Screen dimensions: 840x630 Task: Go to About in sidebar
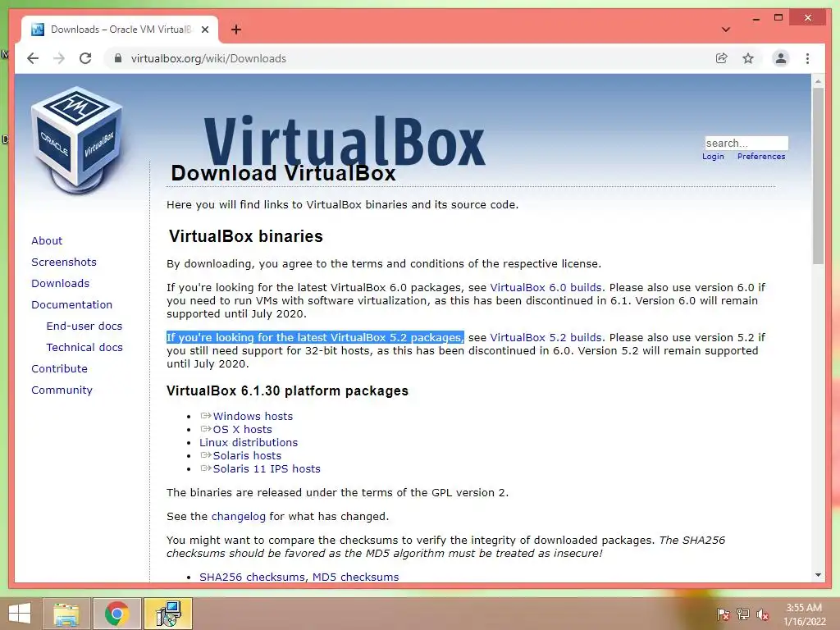[x=47, y=240]
